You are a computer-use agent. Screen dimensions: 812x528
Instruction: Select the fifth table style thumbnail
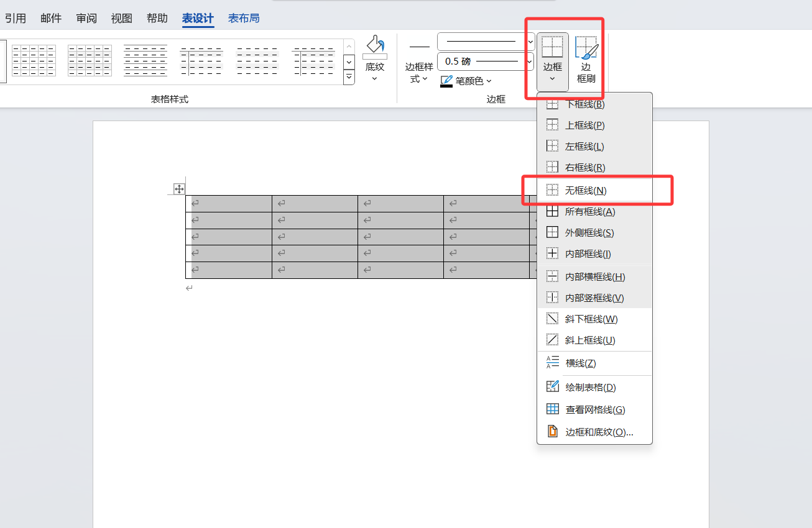point(258,61)
